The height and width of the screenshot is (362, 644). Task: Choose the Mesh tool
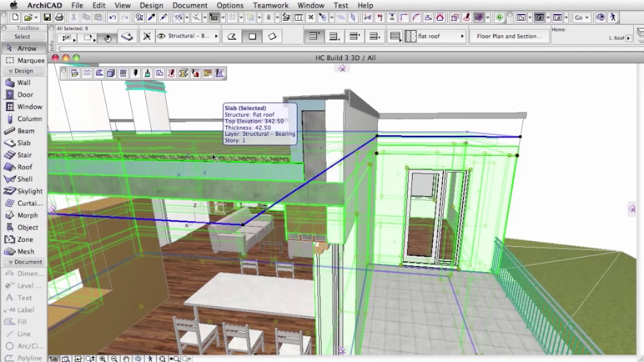pyautogui.click(x=24, y=251)
